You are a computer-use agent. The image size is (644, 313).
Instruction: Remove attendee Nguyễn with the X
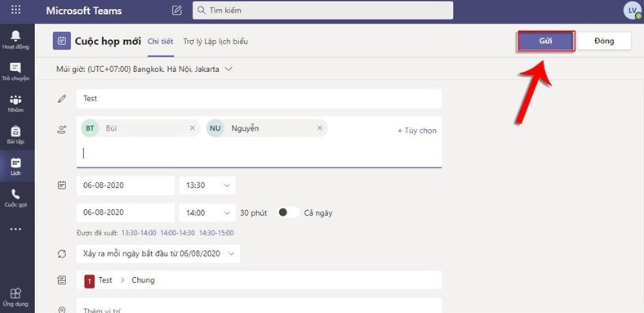[319, 128]
